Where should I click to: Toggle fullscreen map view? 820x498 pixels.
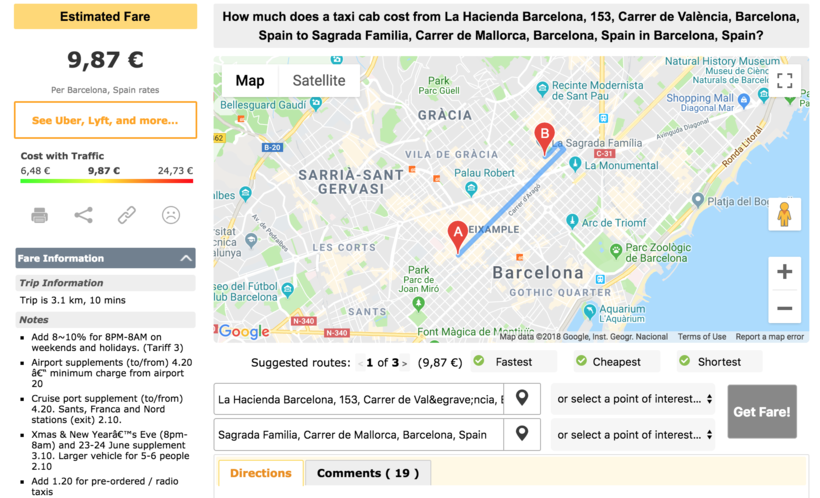click(784, 81)
